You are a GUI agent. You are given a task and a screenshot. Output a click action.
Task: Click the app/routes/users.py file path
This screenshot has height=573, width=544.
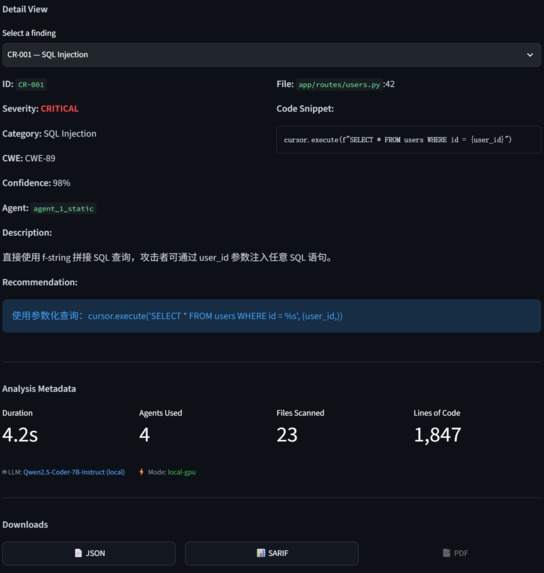click(x=339, y=85)
